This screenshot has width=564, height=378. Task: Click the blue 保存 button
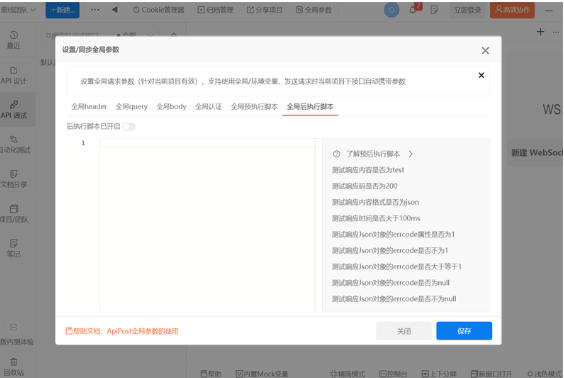[464, 331]
